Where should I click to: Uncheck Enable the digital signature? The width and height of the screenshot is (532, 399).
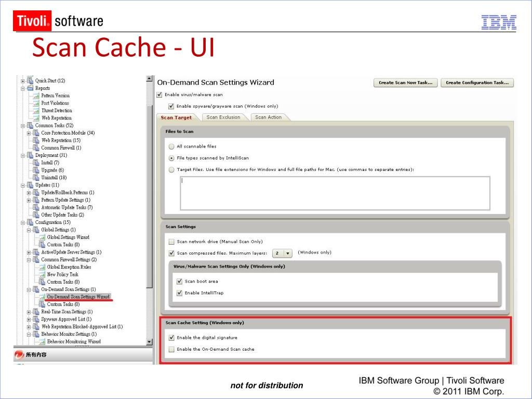tap(171, 338)
